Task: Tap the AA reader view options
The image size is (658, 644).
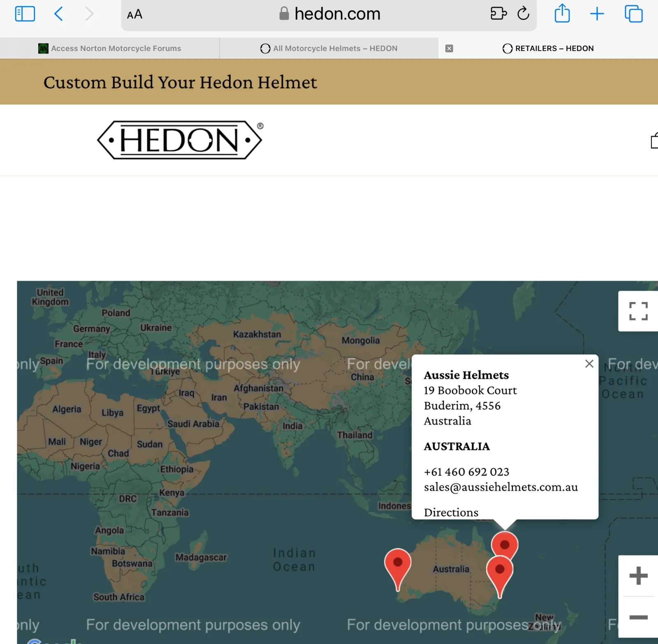Action: click(x=134, y=15)
